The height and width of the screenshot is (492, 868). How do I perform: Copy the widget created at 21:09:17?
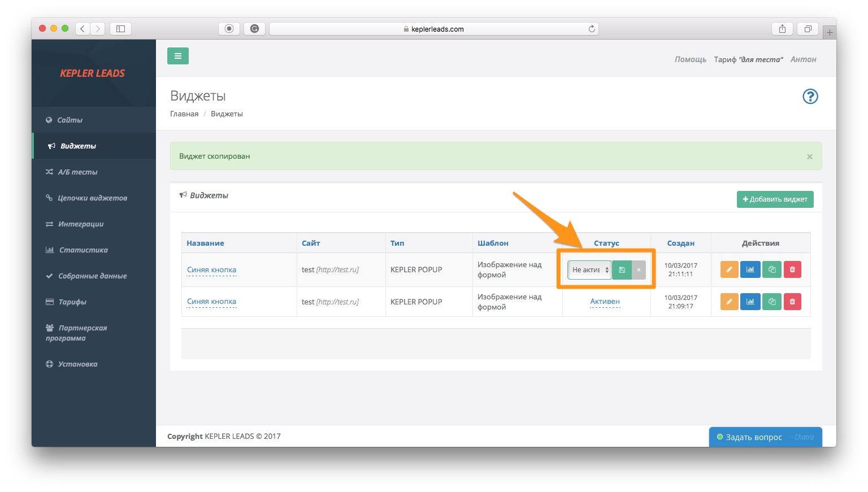[771, 302]
